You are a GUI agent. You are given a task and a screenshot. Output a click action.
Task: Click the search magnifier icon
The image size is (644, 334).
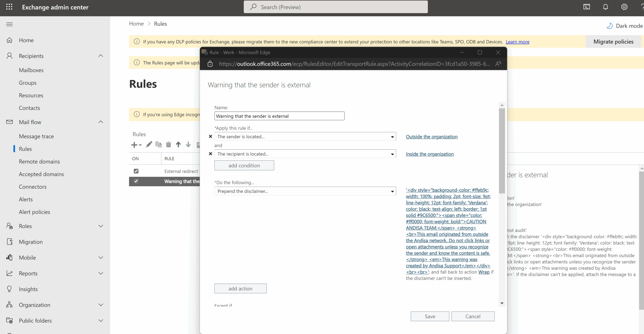(x=253, y=7)
